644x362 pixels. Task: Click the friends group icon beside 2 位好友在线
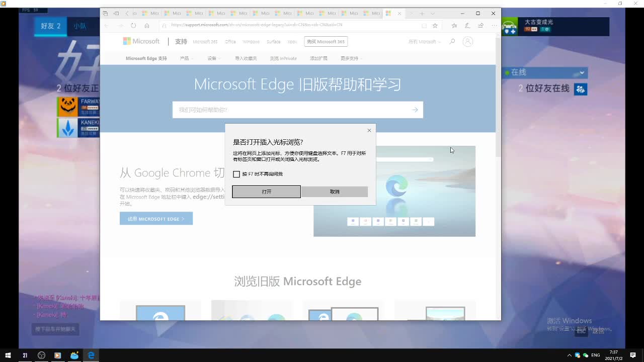581,89
